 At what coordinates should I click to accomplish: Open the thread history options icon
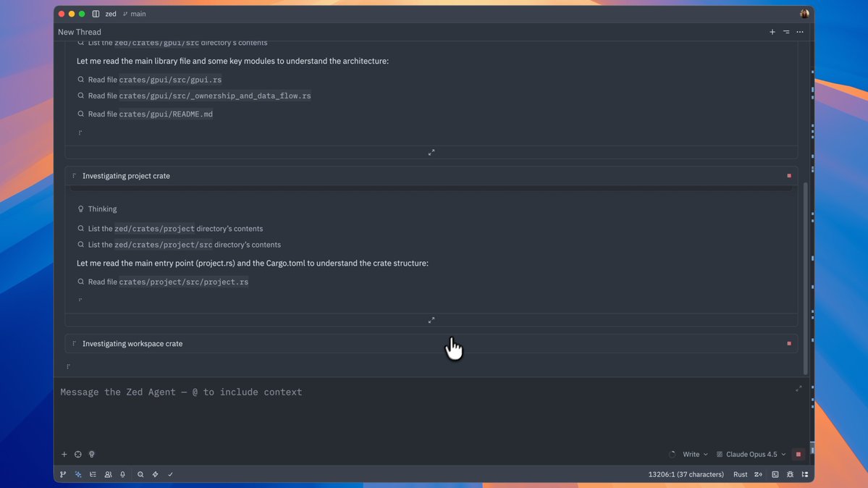pos(786,32)
